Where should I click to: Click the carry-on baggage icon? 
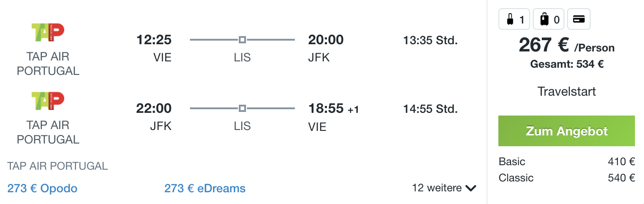tap(509, 19)
